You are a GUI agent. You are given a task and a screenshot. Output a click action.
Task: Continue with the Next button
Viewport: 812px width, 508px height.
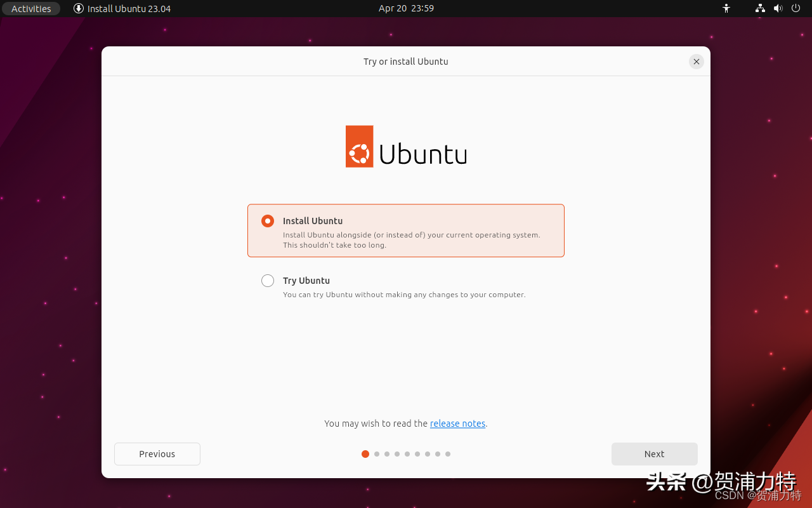click(655, 454)
